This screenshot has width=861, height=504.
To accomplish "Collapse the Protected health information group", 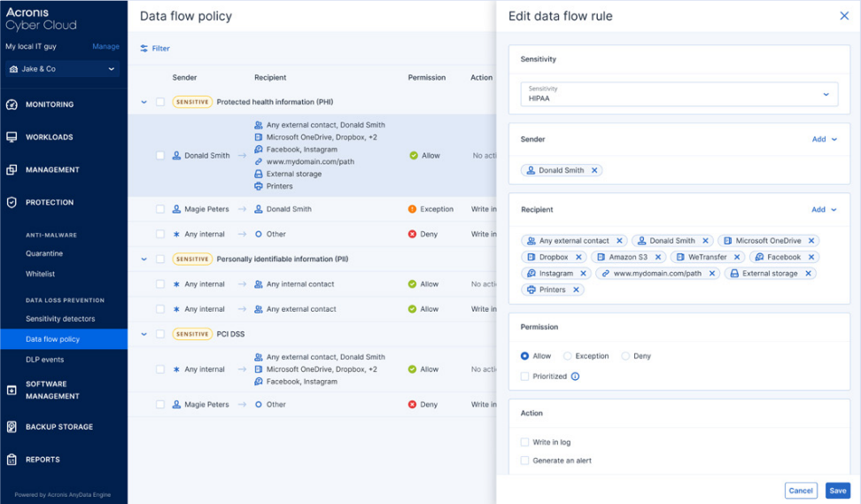I will [x=144, y=102].
